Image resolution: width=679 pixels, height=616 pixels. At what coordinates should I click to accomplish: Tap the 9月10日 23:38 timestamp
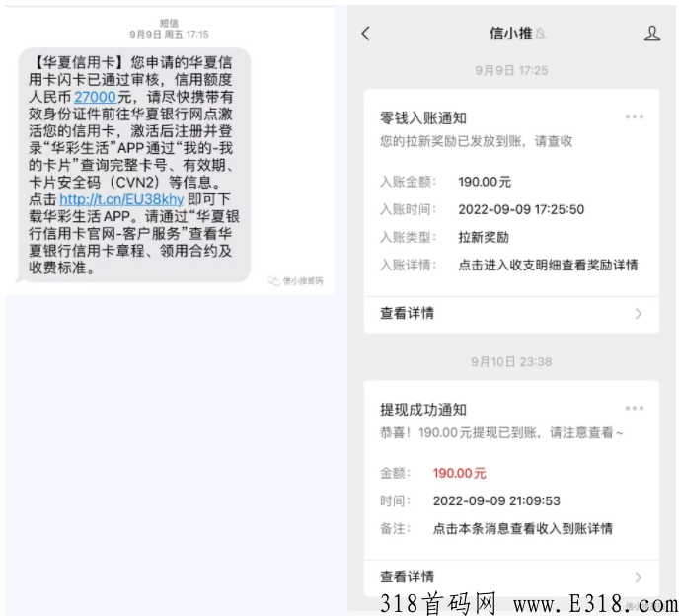coord(511,362)
